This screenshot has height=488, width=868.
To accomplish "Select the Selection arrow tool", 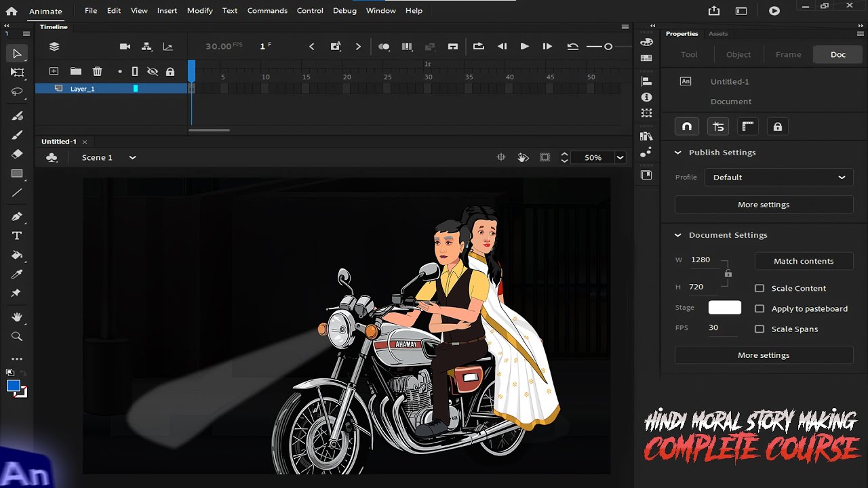I will [17, 54].
